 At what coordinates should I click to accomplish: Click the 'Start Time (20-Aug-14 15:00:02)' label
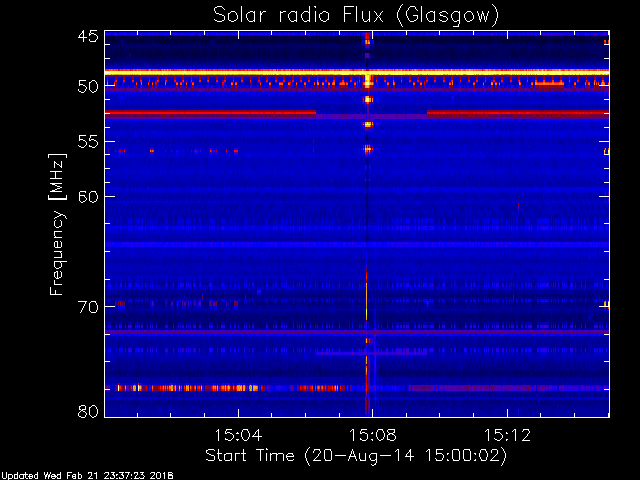(x=356, y=456)
